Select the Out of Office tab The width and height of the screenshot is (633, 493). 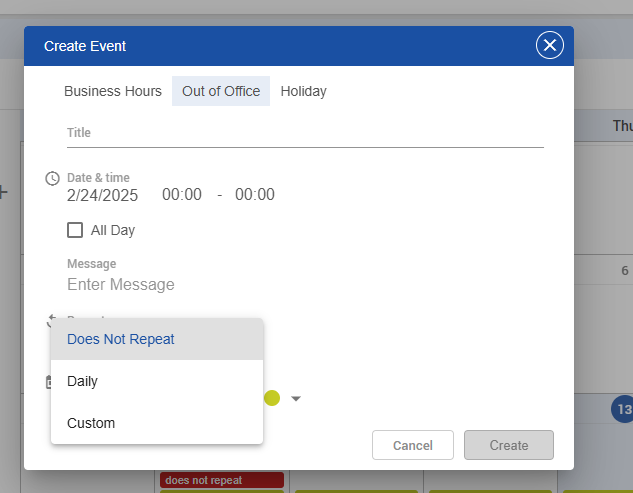pyautogui.click(x=221, y=91)
